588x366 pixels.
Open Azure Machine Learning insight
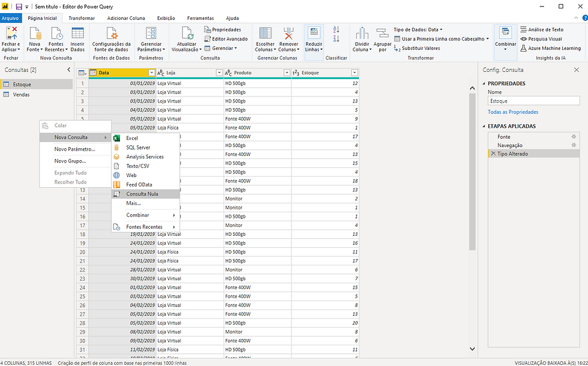point(551,49)
